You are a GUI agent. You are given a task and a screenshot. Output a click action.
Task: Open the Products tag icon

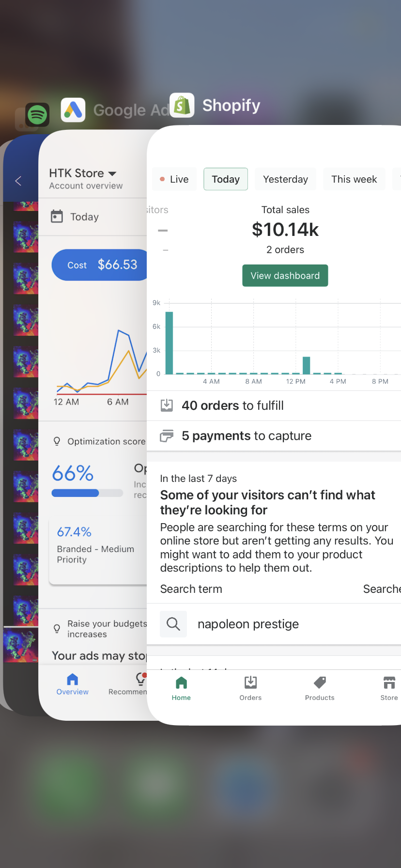pos(320,682)
